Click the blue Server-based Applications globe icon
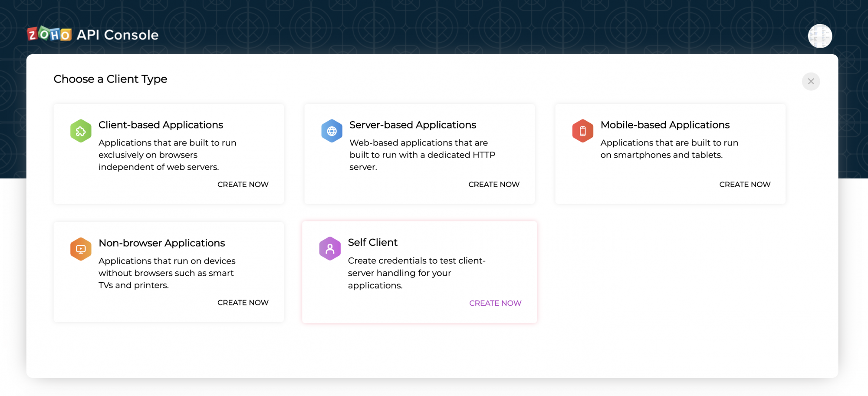 332,131
